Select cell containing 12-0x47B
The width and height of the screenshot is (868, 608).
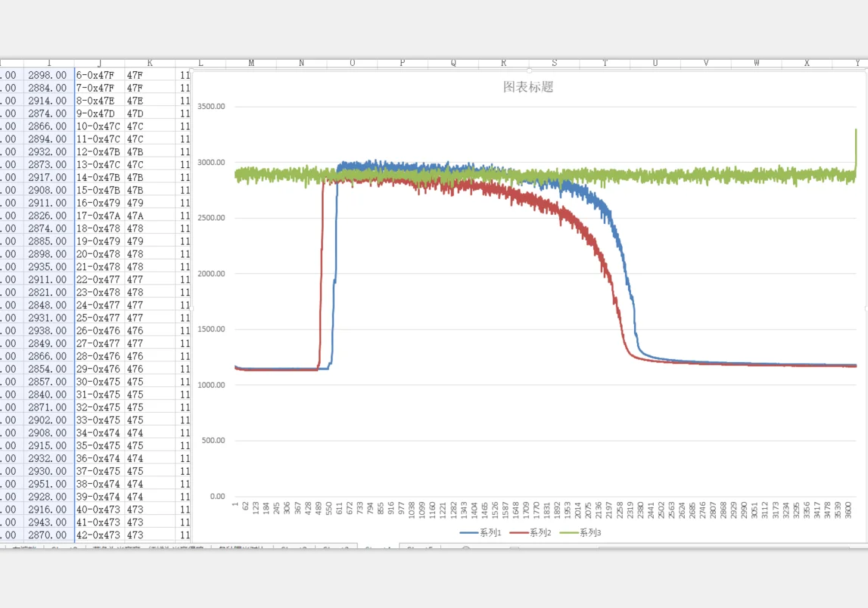[100, 151]
